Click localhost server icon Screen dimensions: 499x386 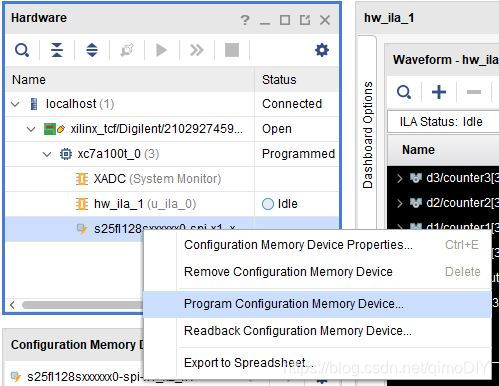pyautogui.click(x=34, y=104)
